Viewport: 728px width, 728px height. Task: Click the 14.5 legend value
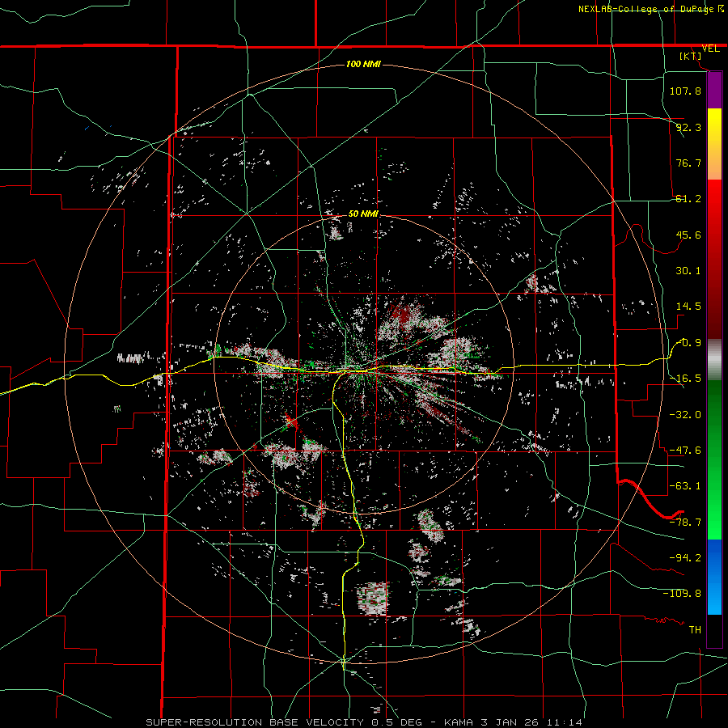click(688, 307)
